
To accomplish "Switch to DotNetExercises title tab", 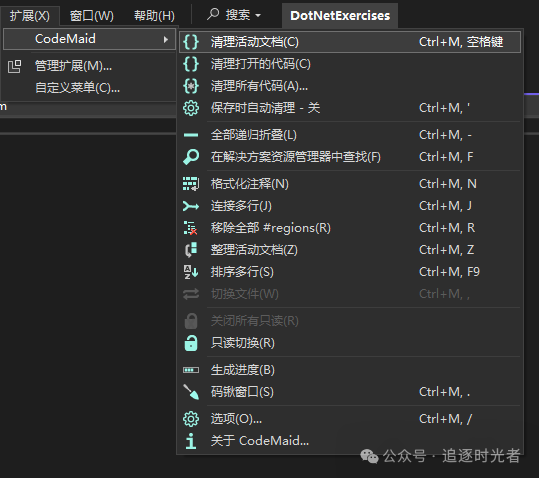I will [340, 16].
